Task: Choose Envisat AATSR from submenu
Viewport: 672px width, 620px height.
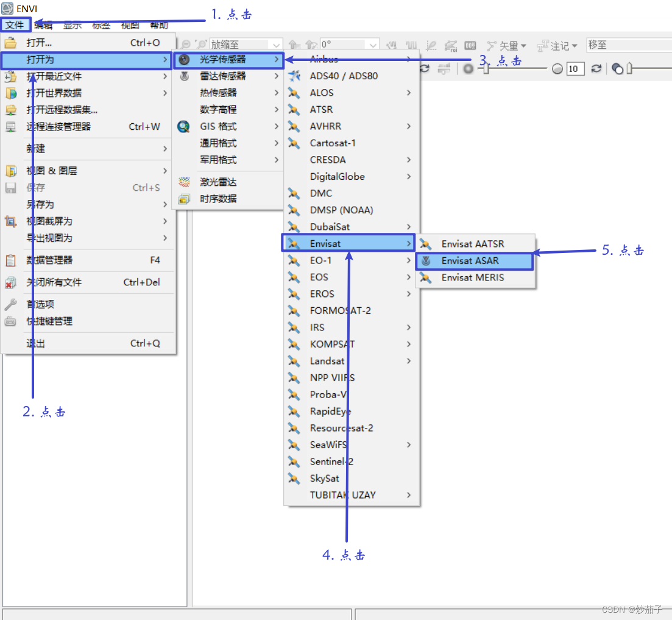Action: (476, 244)
